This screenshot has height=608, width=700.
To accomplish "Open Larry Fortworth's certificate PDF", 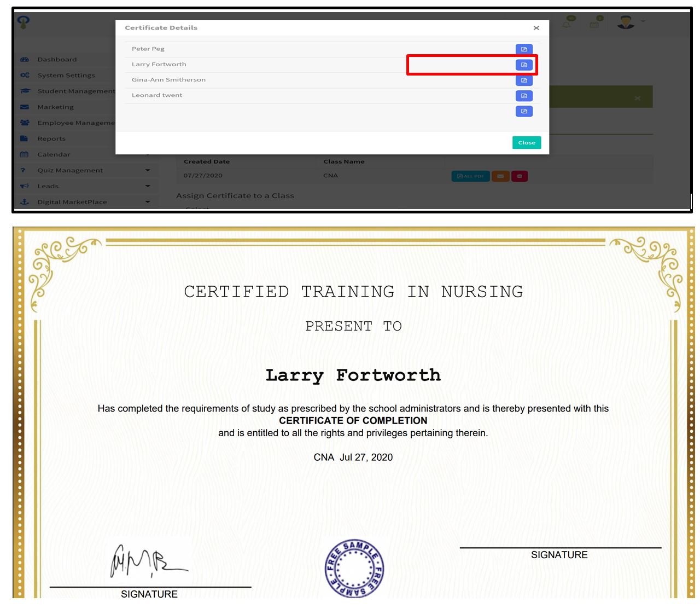I will pos(524,65).
